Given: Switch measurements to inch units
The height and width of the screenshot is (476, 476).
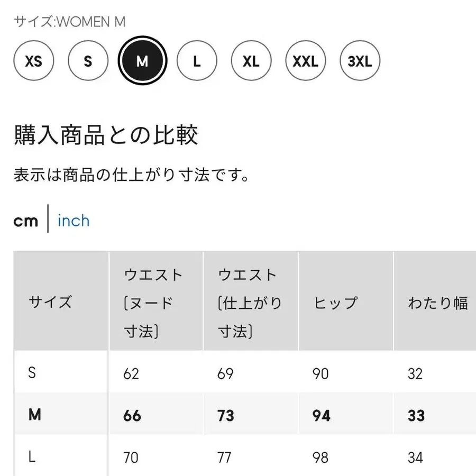Looking at the screenshot, I should coord(74,221).
